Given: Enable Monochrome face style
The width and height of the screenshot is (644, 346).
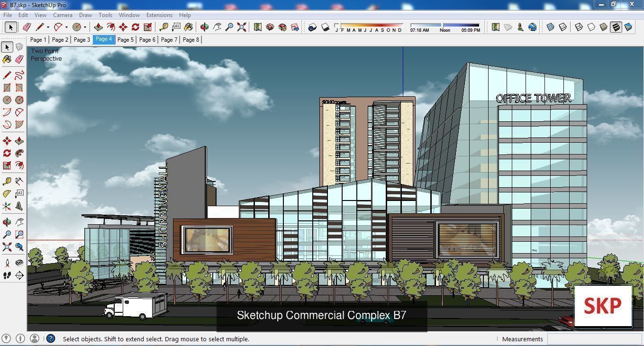Looking at the screenshot, I should click(628, 27).
